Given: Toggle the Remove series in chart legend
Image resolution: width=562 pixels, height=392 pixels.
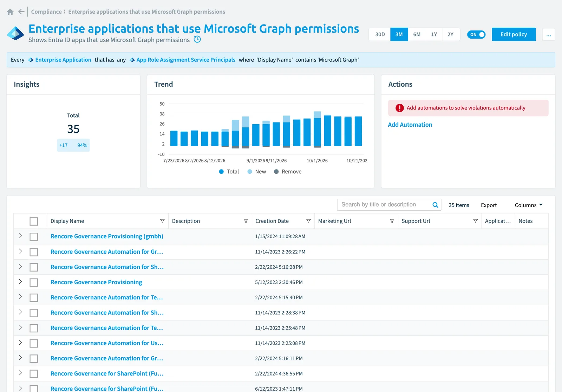Looking at the screenshot, I should click(288, 172).
